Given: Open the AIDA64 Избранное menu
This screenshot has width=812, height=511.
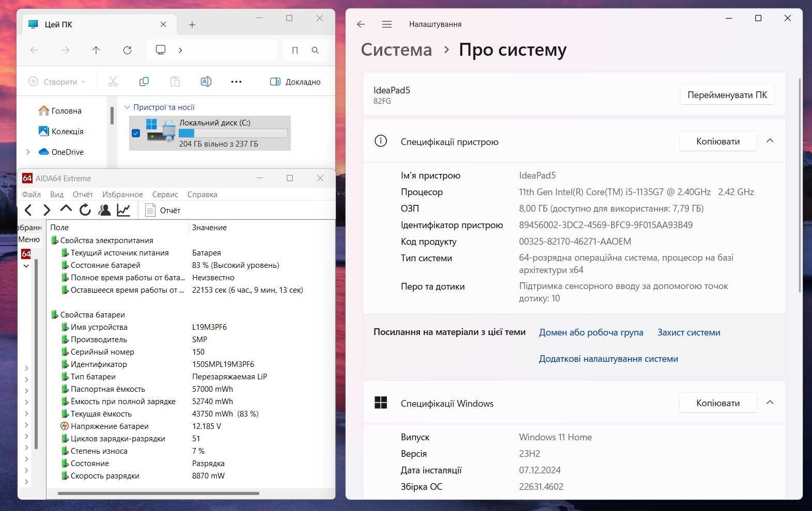Looking at the screenshot, I should pos(122,195).
